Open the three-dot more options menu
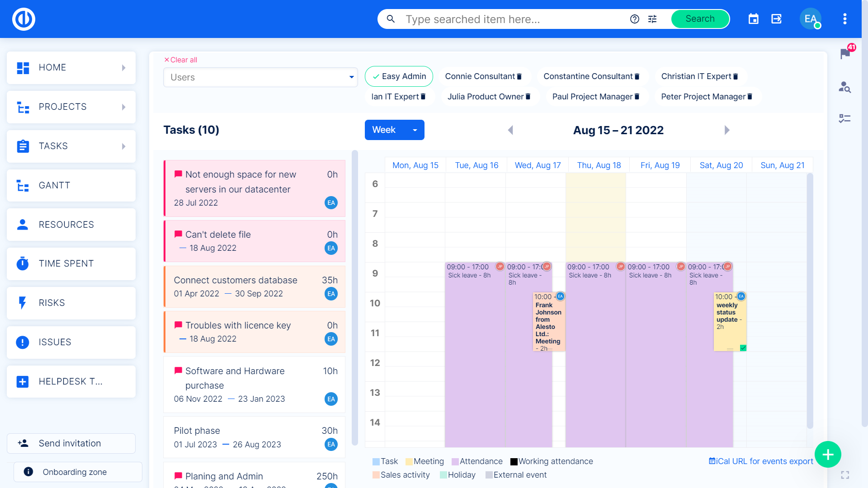 click(x=844, y=19)
